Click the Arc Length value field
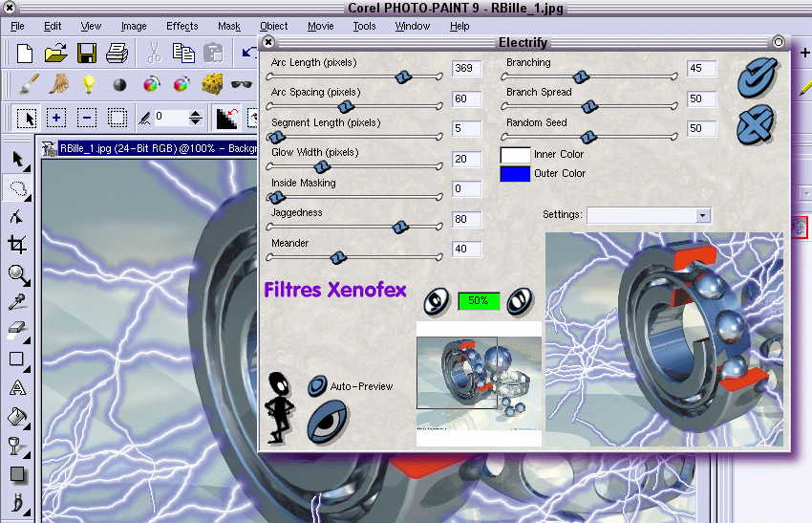Screen dimensions: 812x523 click(x=466, y=69)
